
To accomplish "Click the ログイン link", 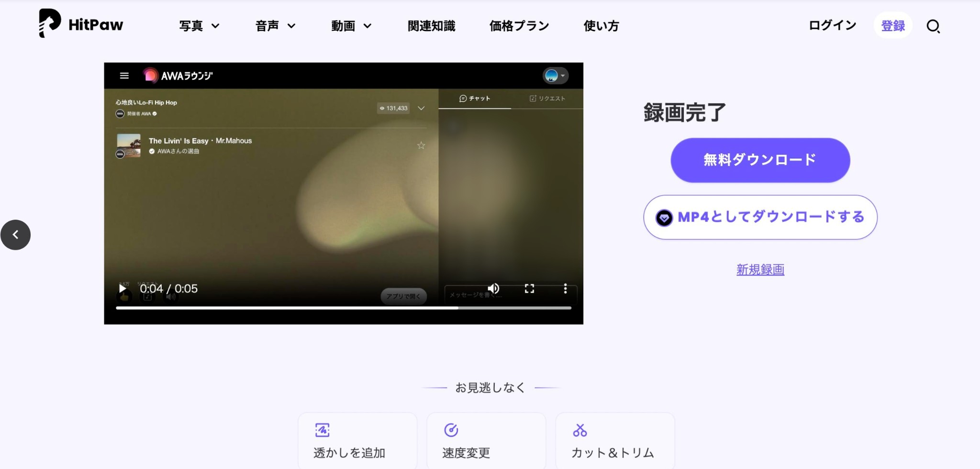I will [x=832, y=25].
